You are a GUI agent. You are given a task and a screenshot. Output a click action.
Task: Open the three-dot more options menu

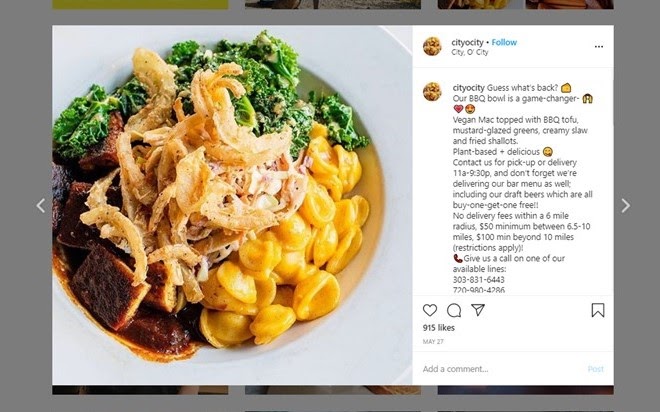599,46
